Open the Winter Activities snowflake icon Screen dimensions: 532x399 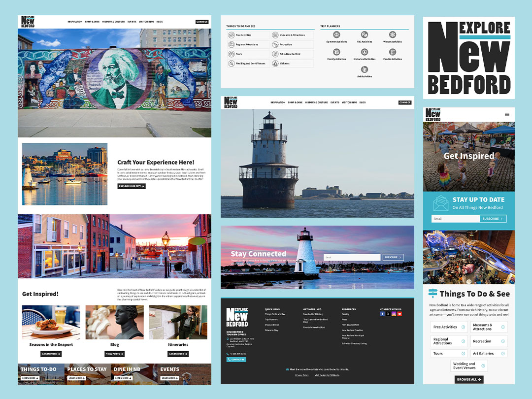point(393,34)
